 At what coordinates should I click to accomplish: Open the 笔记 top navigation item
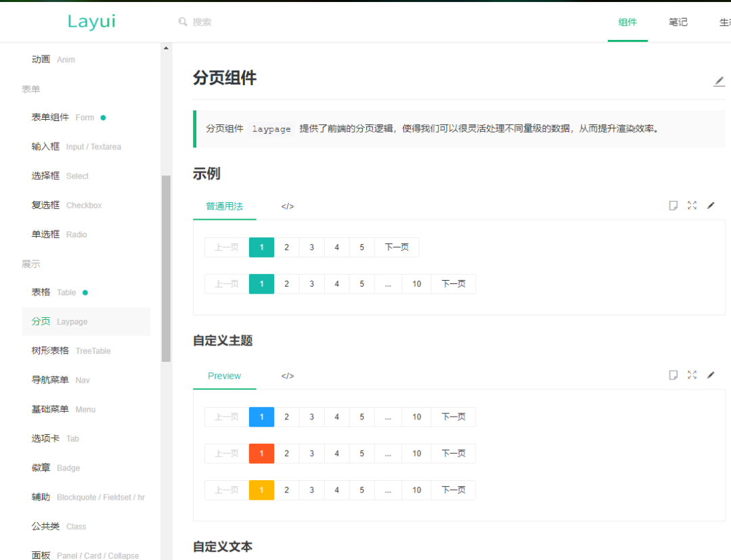(678, 22)
